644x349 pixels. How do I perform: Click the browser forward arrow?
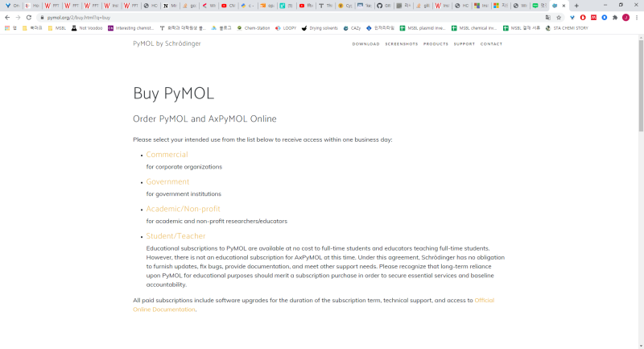pos(18,18)
